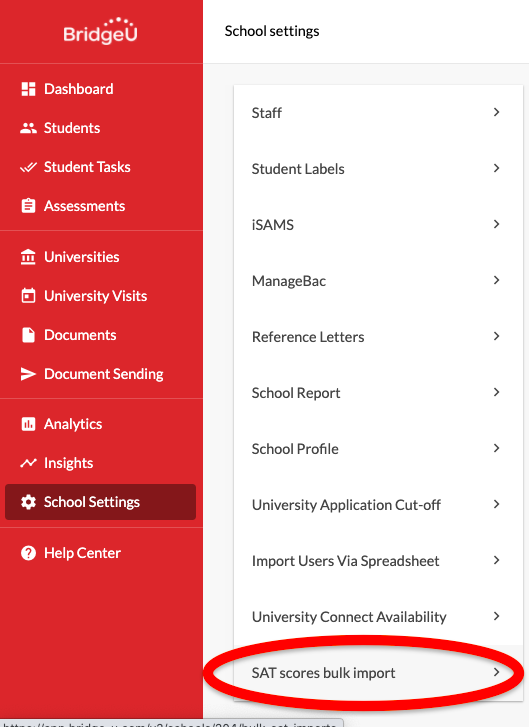Click the School settings page title

(272, 31)
